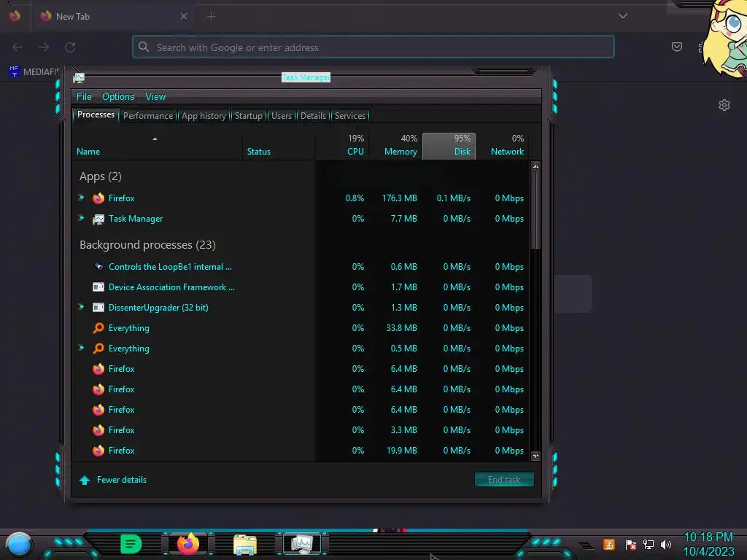Click the Device Association Framework icon

(98, 287)
